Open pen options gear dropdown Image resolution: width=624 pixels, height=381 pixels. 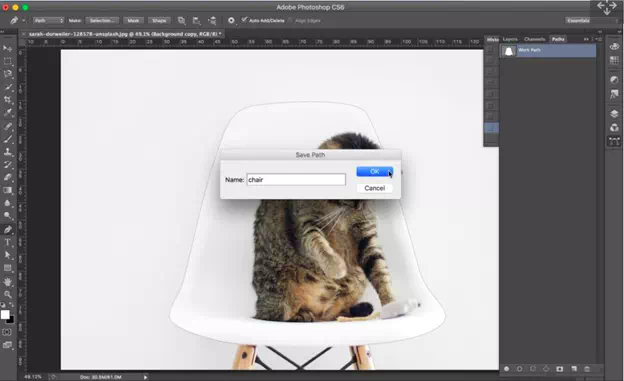click(x=231, y=20)
